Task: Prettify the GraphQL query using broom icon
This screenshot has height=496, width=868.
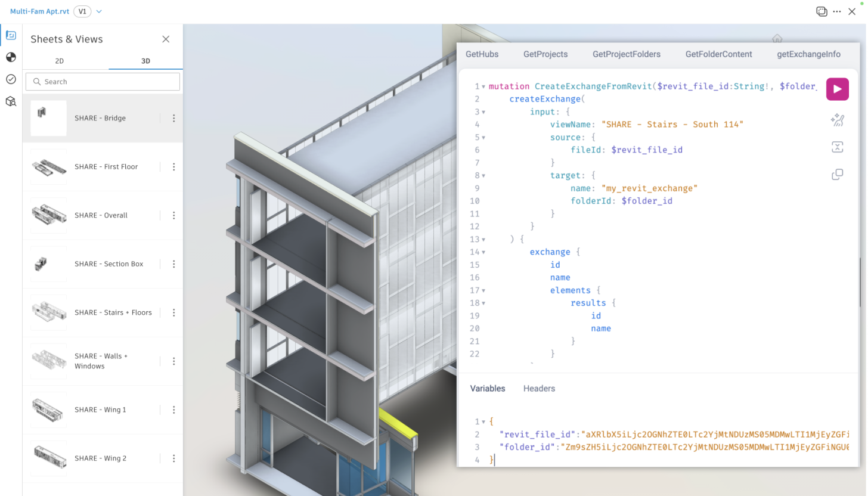Action: pos(838,120)
